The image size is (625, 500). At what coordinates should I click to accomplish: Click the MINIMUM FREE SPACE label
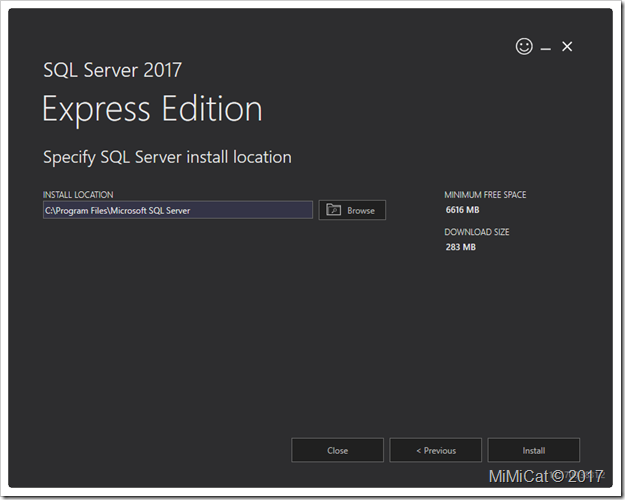(485, 195)
